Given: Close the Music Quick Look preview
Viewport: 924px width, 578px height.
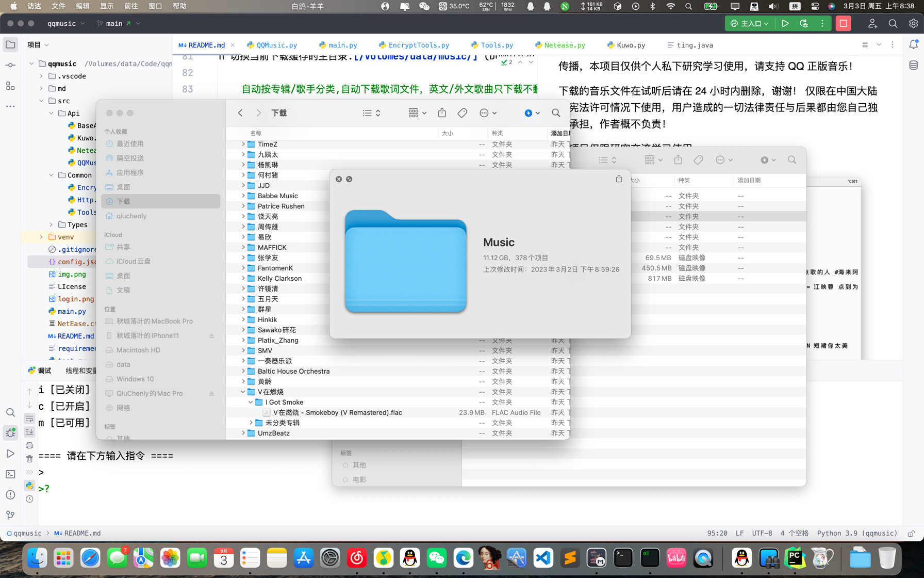Looking at the screenshot, I should [x=339, y=179].
